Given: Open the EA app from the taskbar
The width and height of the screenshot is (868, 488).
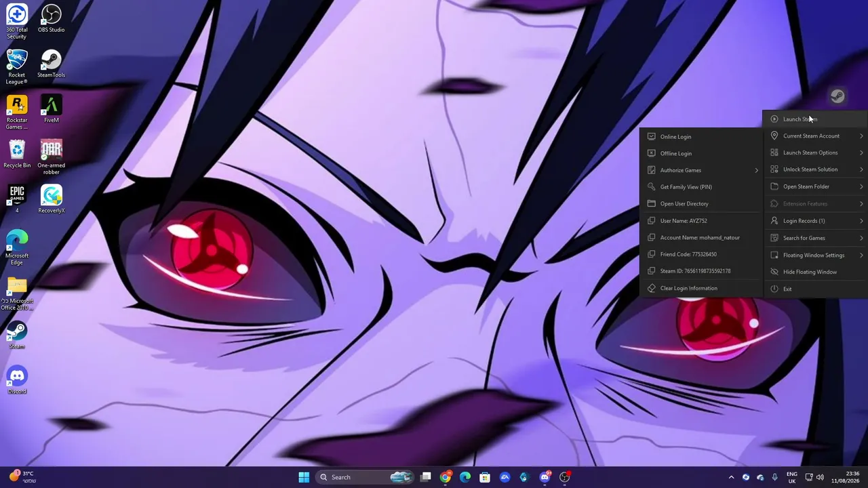Looking at the screenshot, I should click(505, 477).
